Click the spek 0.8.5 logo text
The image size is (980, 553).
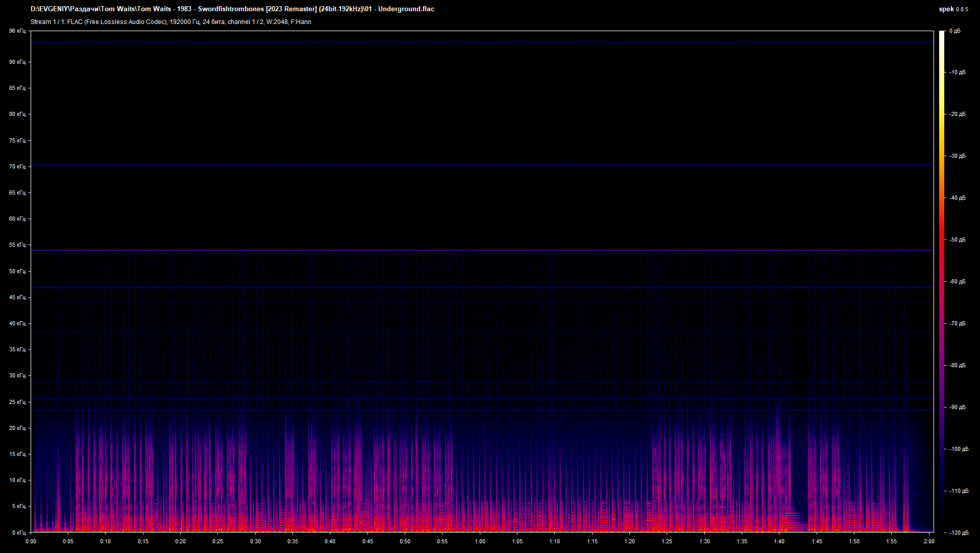pyautogui.click(x=953, y=9)
